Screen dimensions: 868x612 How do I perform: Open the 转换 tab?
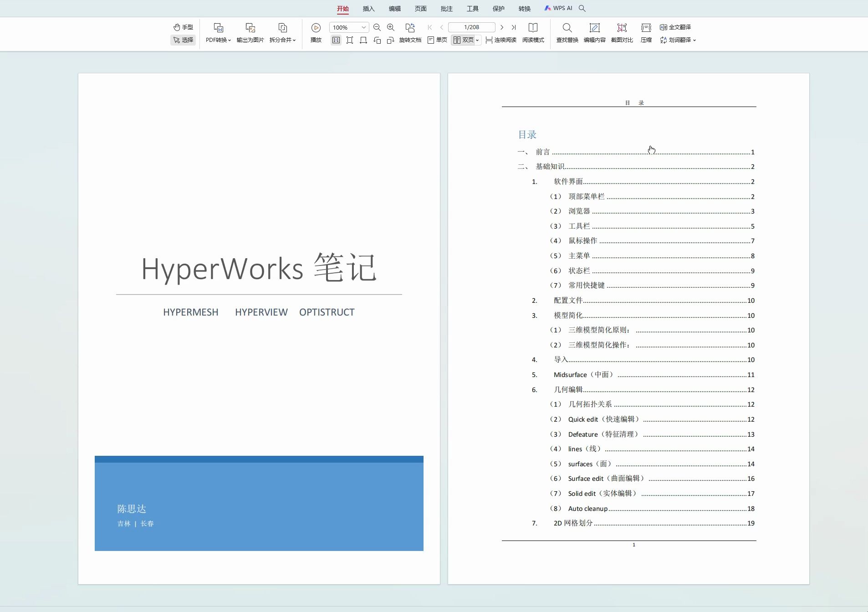(525, 9)
